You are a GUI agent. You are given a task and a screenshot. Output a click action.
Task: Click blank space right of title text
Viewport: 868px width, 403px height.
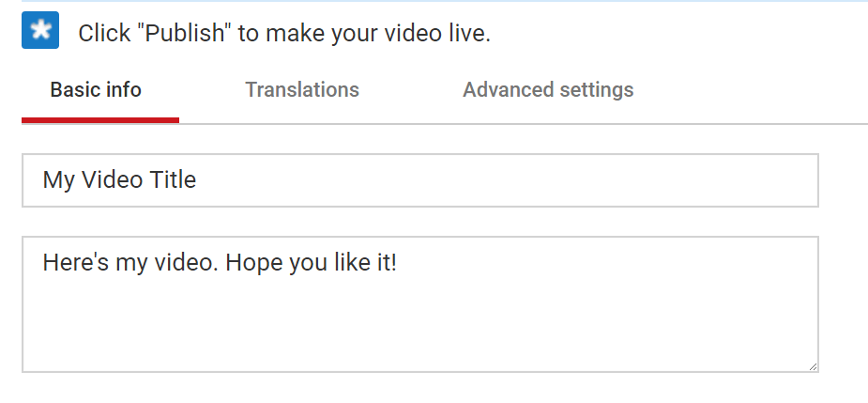507,180
